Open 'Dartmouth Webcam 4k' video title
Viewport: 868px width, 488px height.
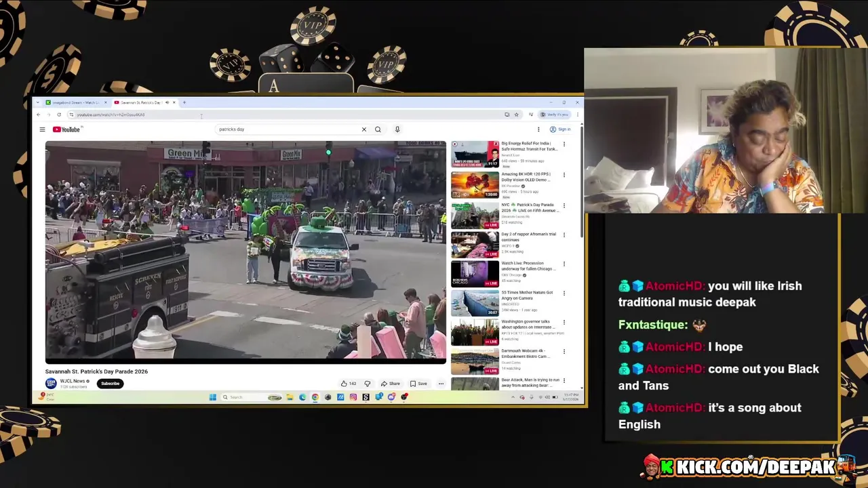(526, 354)
